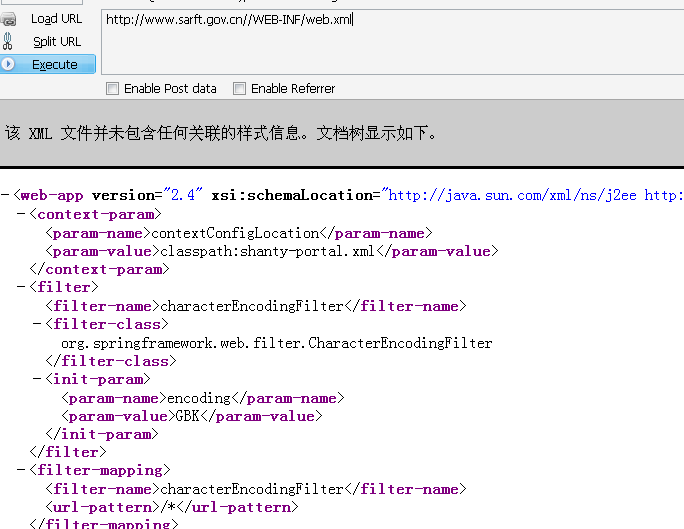
Task: Collapse the filter-mapping node
Action: (x=21, y=470)
